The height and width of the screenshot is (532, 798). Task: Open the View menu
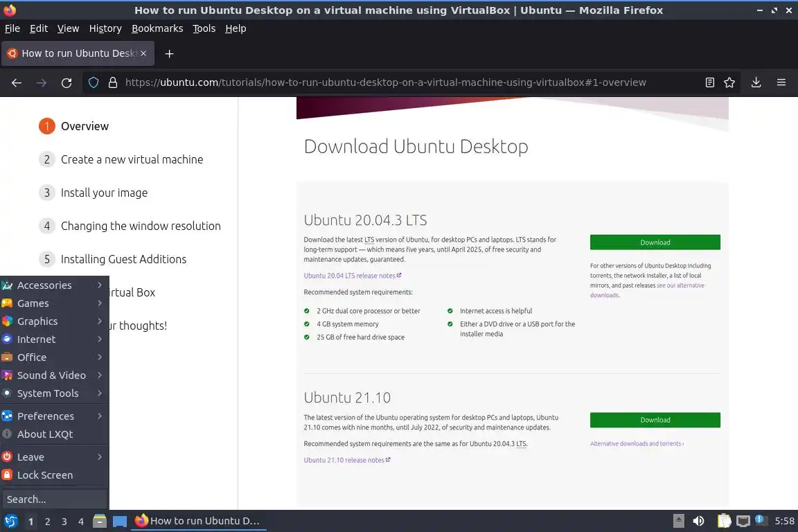coord(68,28)
